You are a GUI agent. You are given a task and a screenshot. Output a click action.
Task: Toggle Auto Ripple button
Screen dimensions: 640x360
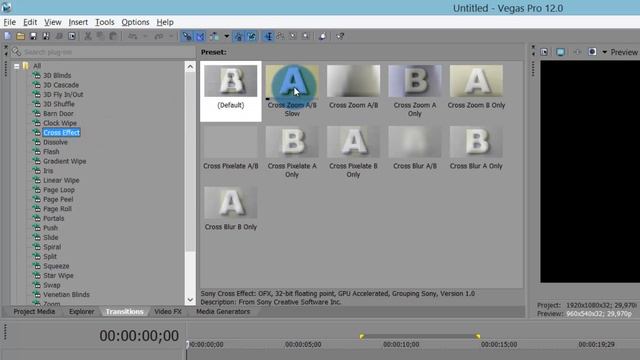point(214,36)
